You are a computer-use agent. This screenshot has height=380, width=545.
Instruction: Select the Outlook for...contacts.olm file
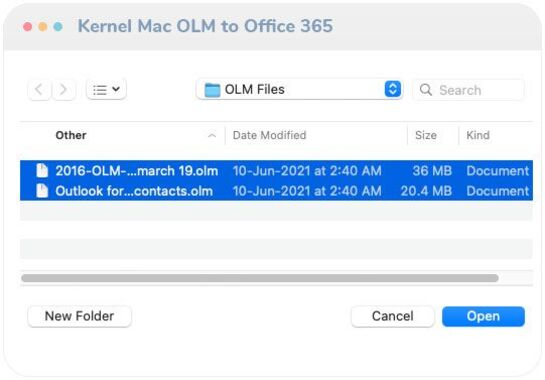pyautogui.click(x=276, y=191)
